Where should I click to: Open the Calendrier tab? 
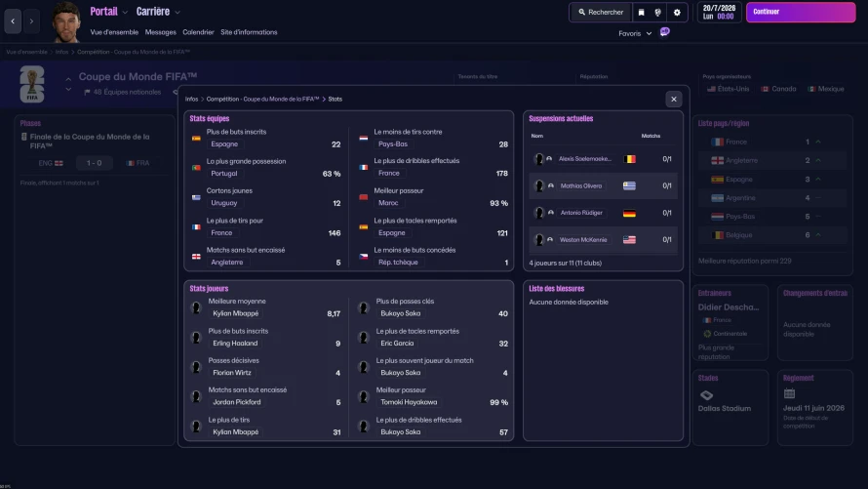pos(198,32)
